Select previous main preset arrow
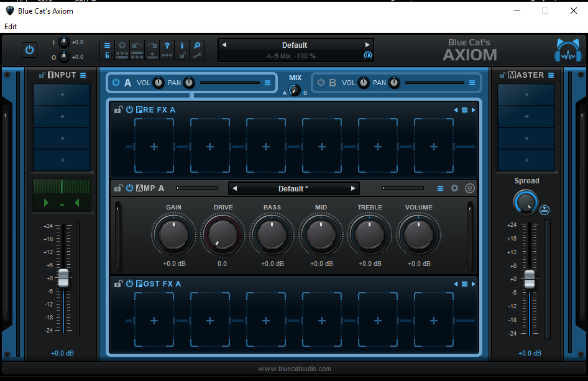This screenshot has width=588, height=381. (224, 45)
